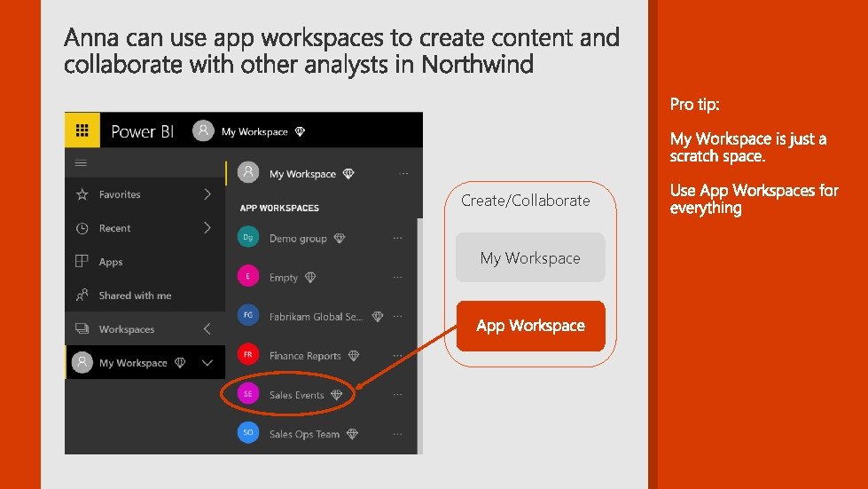Open more options for Fabrikam Global
Image resolution: width=868 pixels, height=489 pixels.
pyautogui.click(x=397, y=317)
